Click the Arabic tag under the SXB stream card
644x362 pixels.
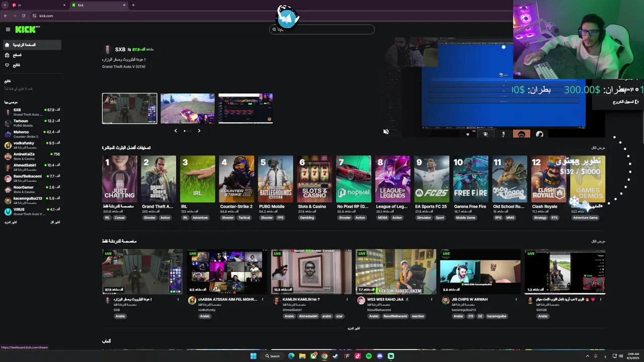(x=120, y=316)
